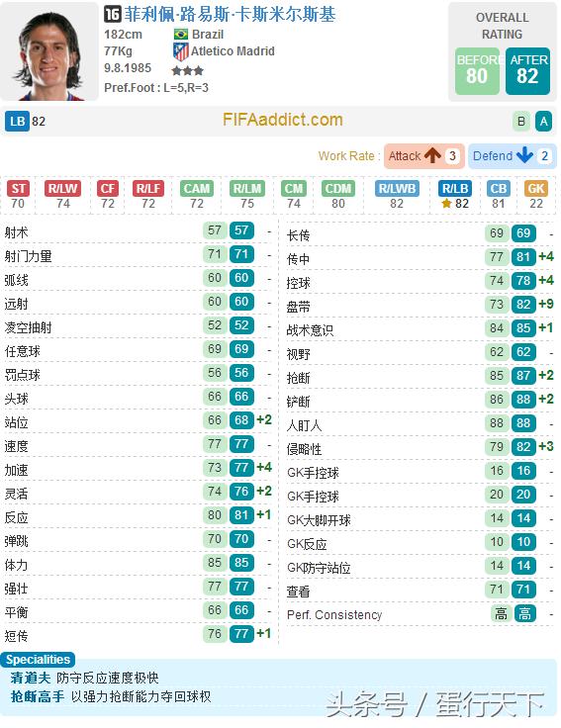The height and width of the screenshot is (728, 561).
Task: Click the Defend work rate down arrow
Action: [524, 155]
